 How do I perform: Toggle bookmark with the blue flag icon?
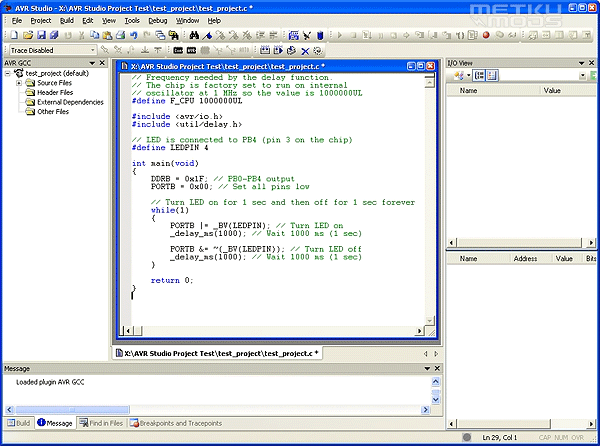(207, 35)
